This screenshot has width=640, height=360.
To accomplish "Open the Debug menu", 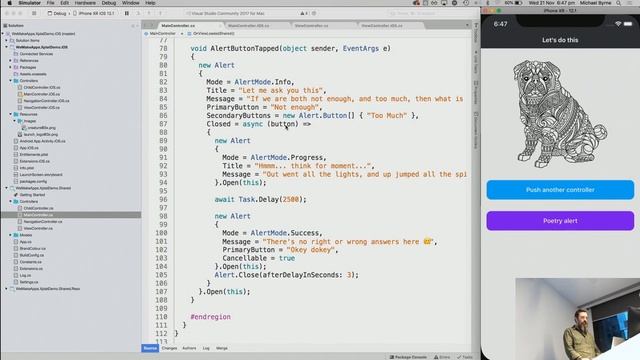I will point(109,3).
